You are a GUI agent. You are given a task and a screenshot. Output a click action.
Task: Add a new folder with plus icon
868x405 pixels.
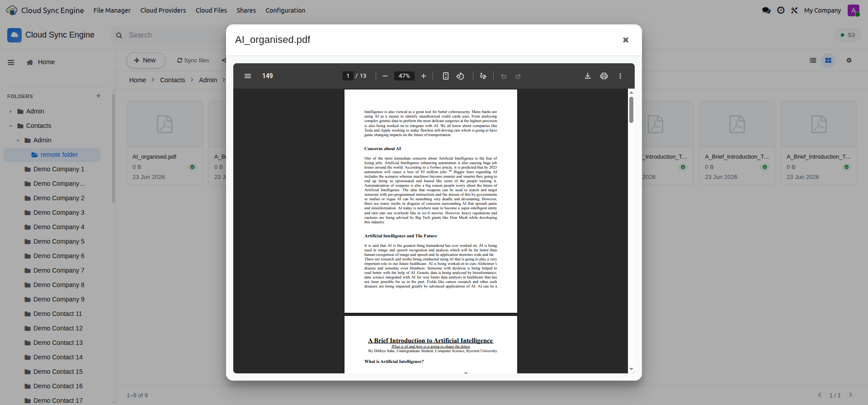[x=99, y=96]
